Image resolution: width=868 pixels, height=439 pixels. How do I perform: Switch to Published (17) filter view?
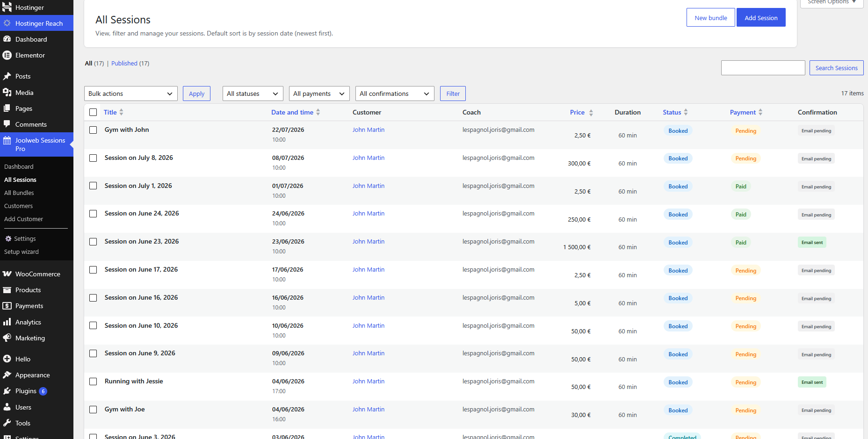(130, 63)
